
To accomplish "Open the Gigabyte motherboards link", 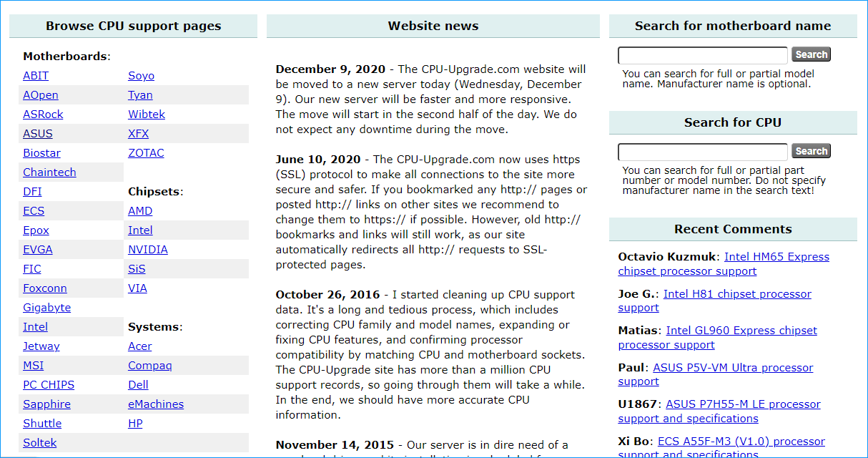I will tap(47, 308).
